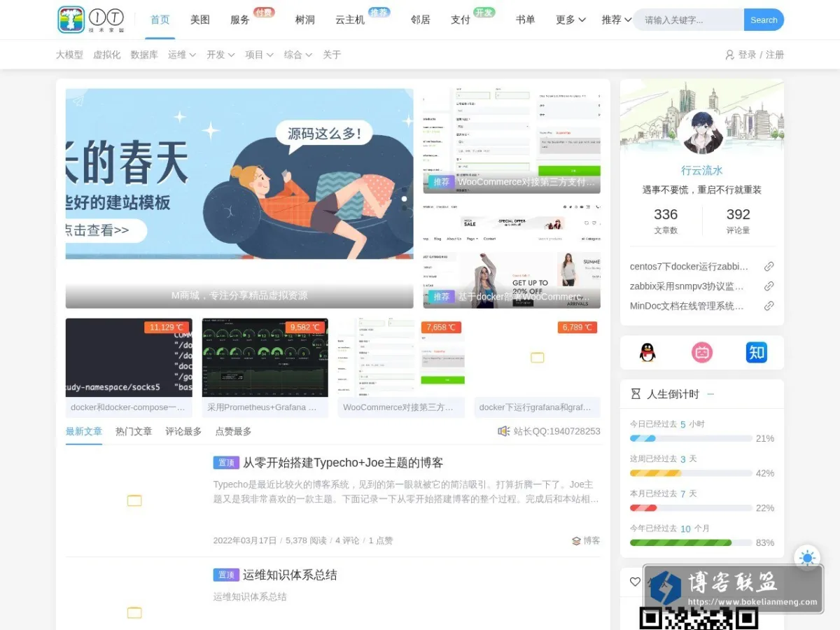This screenshot has width=840, height=630.
Task: Click link icon beside MinDoc文档在线管理系统
Action: tap(769, 306)
